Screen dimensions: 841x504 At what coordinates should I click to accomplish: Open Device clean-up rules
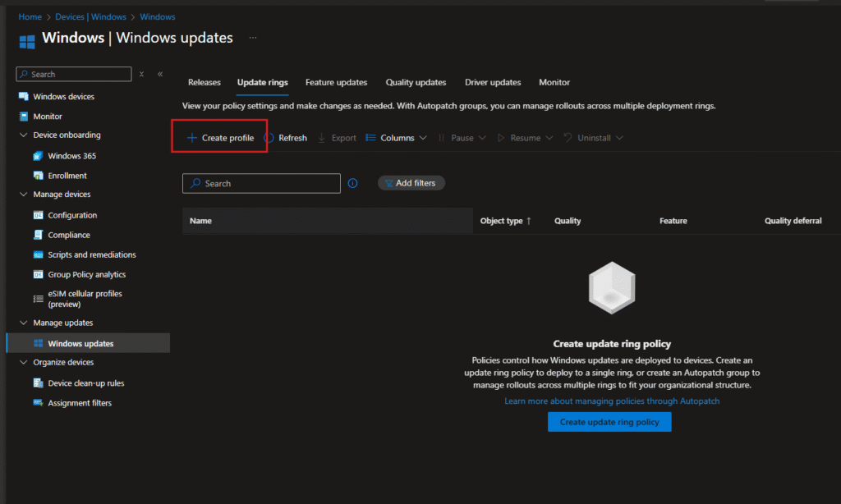[x=85, y=383]
